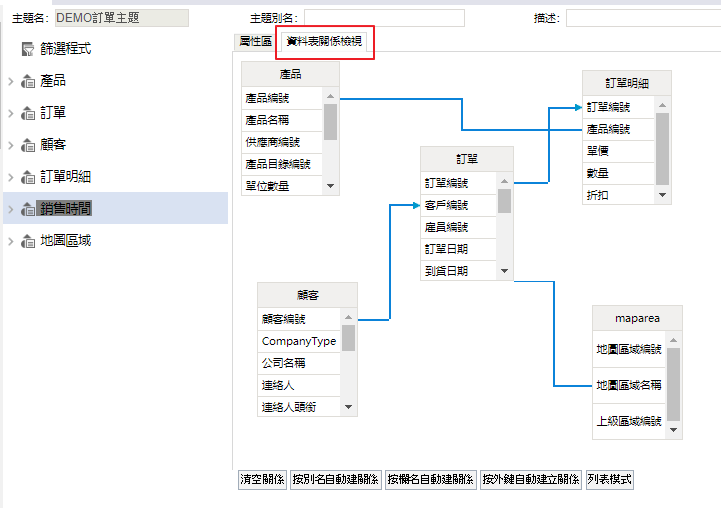The width and height of the screenshot is (721, 508).
Task: Click the icon beside 銷售時間 tree node
Action: click(x=28, y=209)
